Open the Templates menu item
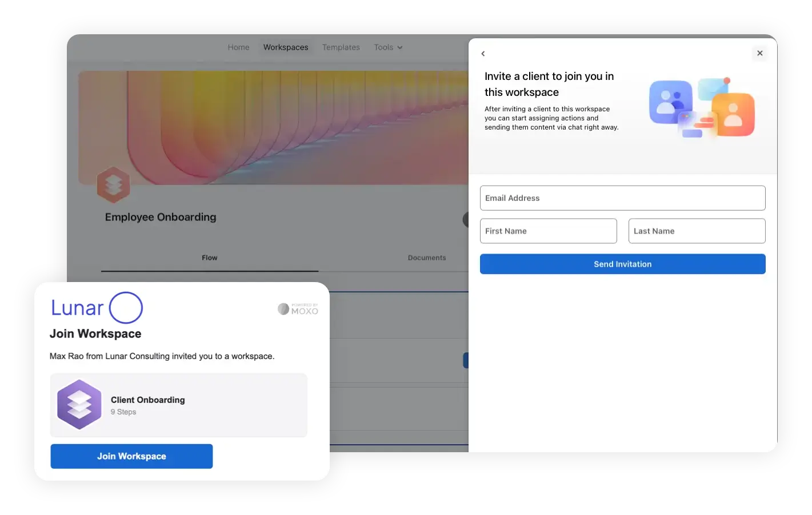The height and width of the screenshot is (515, 812). pos(341,47)
